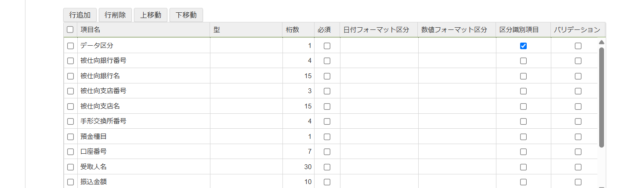The width and height of the screenshot is (644, 188).
Task: Open 型 cell for 被仕向支店番号
Action: [246, 91]
